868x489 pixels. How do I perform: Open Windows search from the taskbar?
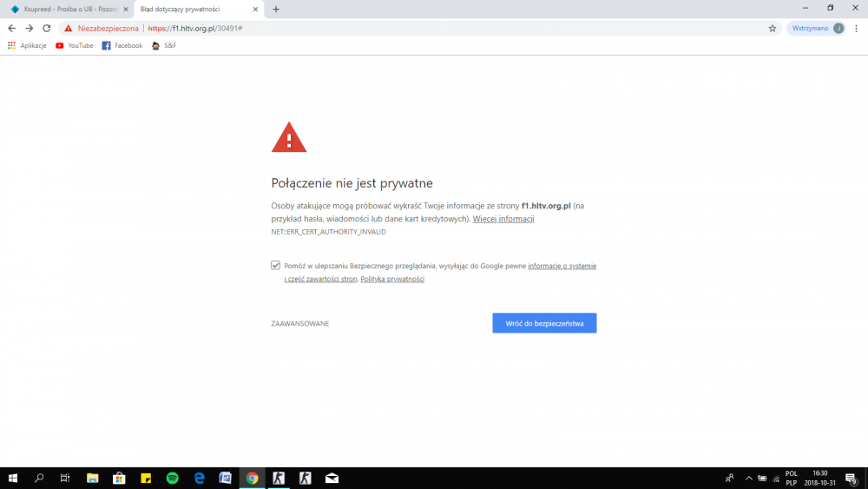[39, 478]
